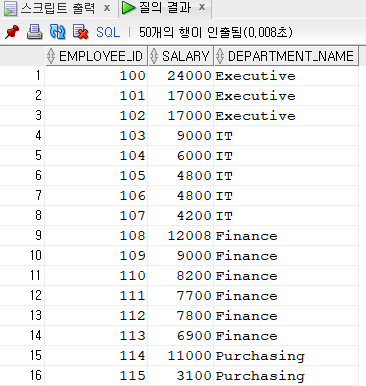
Task: Close the 스크립트 출력 tab
Action: tap(107, 8)
